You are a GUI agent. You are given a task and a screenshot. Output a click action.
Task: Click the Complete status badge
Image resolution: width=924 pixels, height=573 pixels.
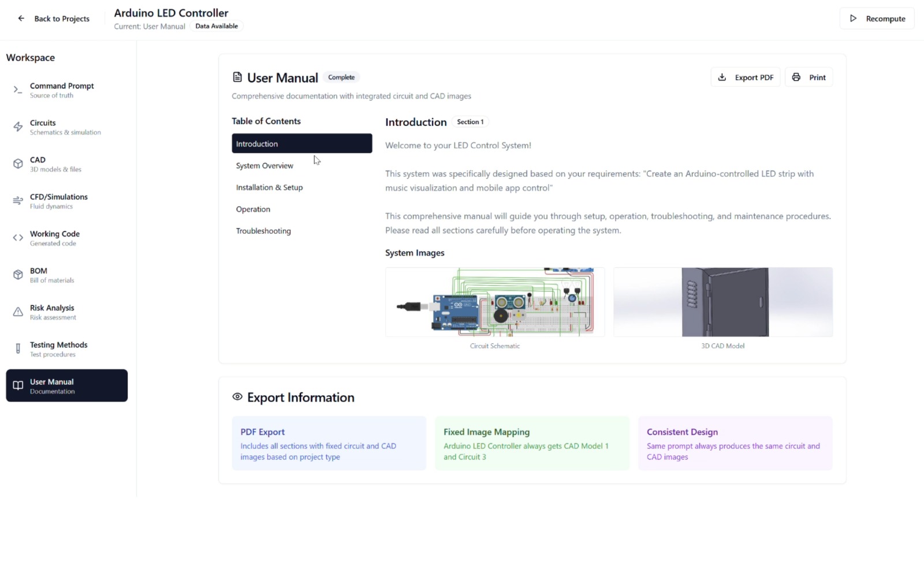[x=341, y=77]
